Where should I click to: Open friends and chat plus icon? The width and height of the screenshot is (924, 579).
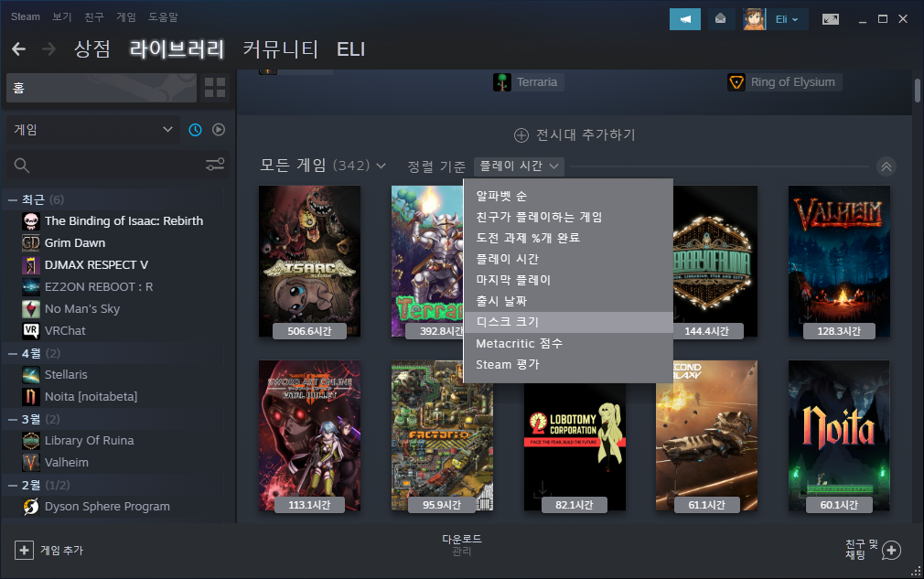[x=891, y=550]
